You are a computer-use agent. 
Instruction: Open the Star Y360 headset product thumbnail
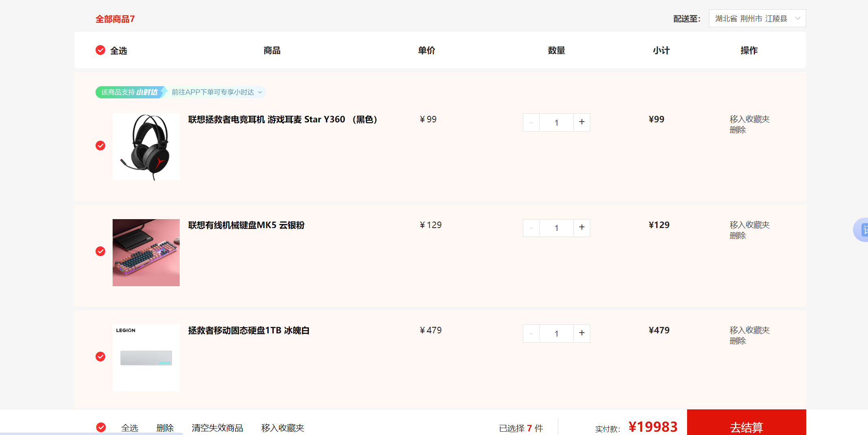pyautogui.click(x=146, y=147)
